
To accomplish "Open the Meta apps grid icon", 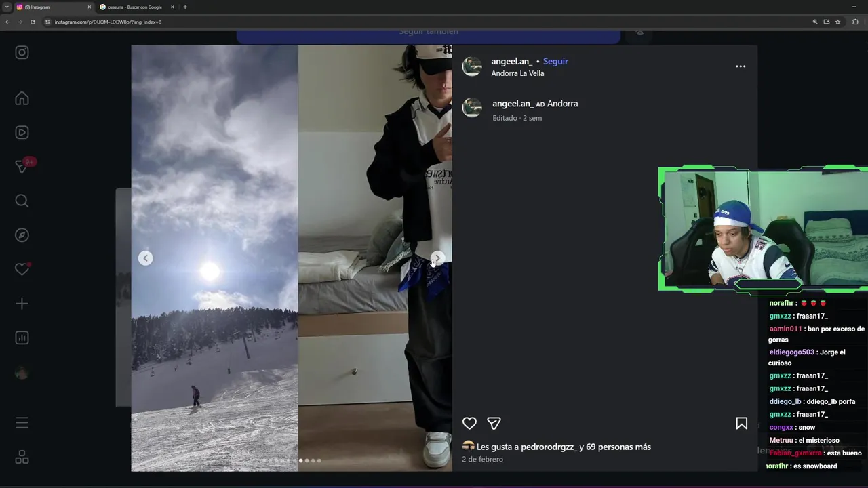I will click(x=22, y=457).
